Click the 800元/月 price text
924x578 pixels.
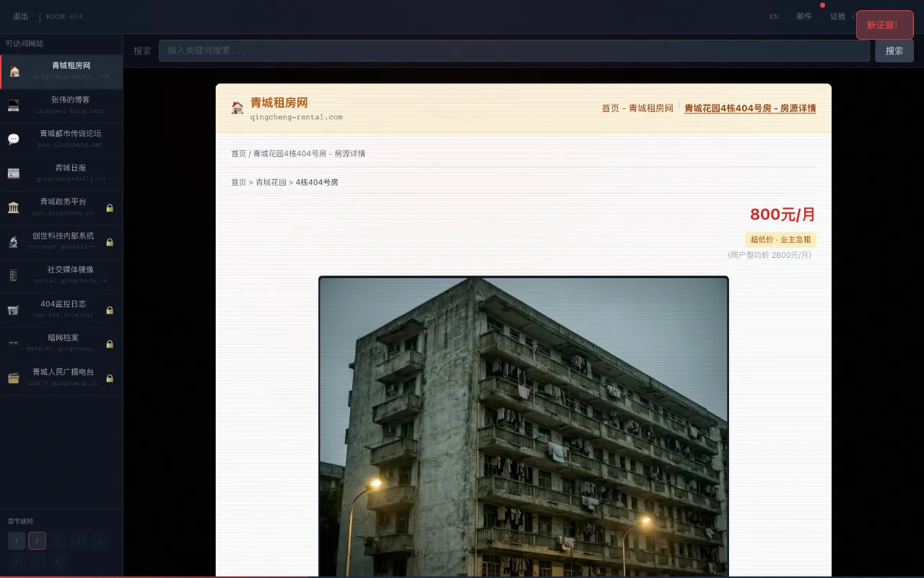[783, 215]
